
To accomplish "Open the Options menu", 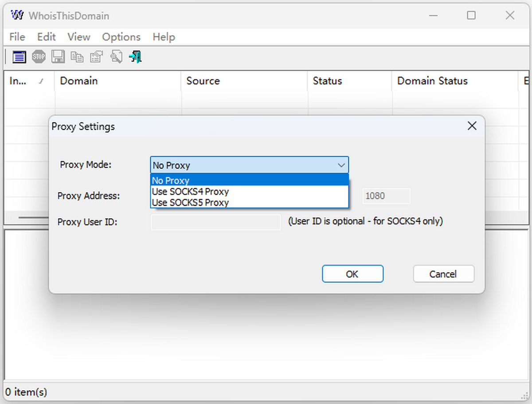I will click(121, 37).
